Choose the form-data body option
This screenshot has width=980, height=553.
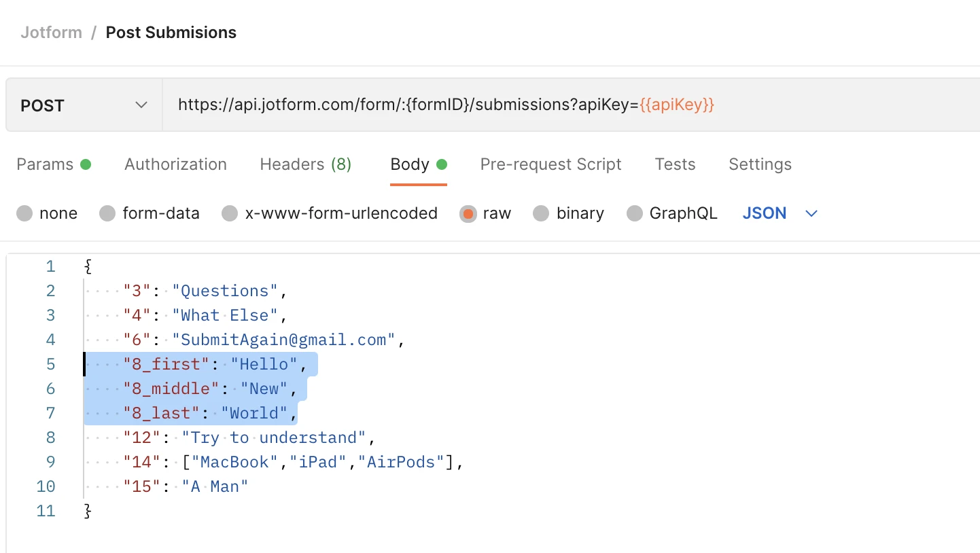107,213
